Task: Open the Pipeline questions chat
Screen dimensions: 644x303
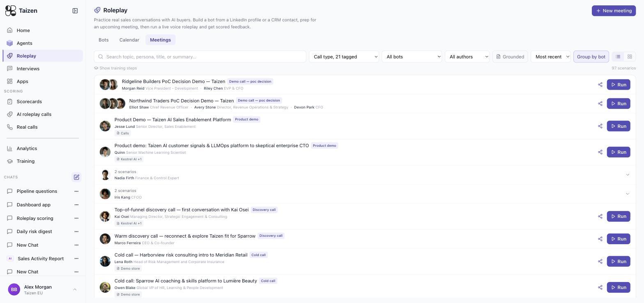Action: (x=37, y=191)
